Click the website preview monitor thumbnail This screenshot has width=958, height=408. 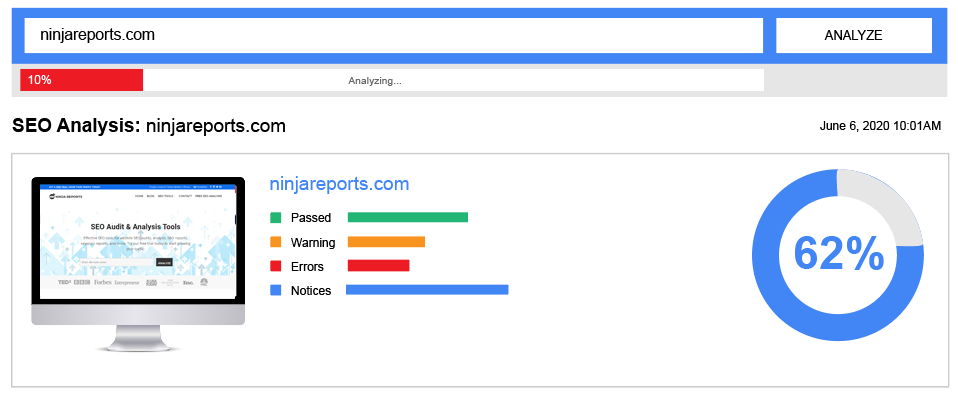[x=138, y=264]
